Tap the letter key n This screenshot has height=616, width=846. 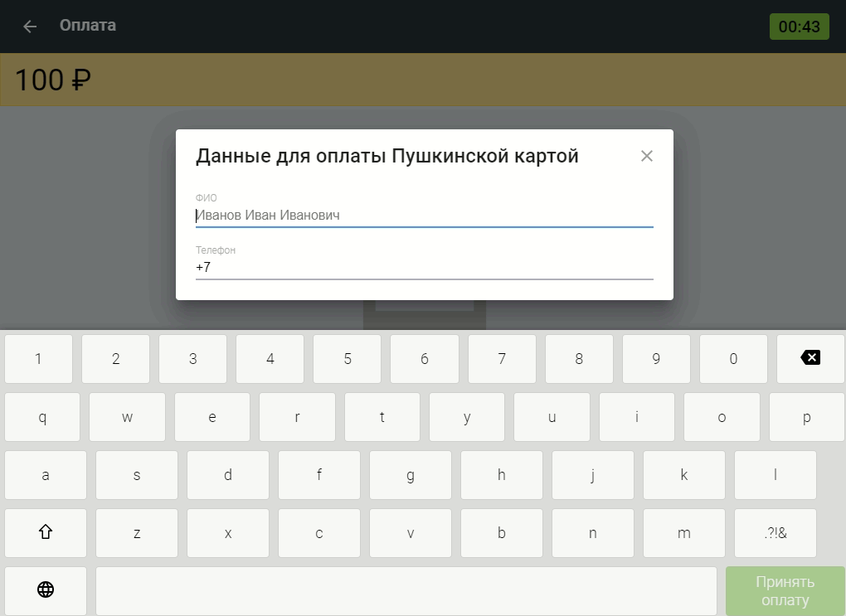click(x=592, y=533)
